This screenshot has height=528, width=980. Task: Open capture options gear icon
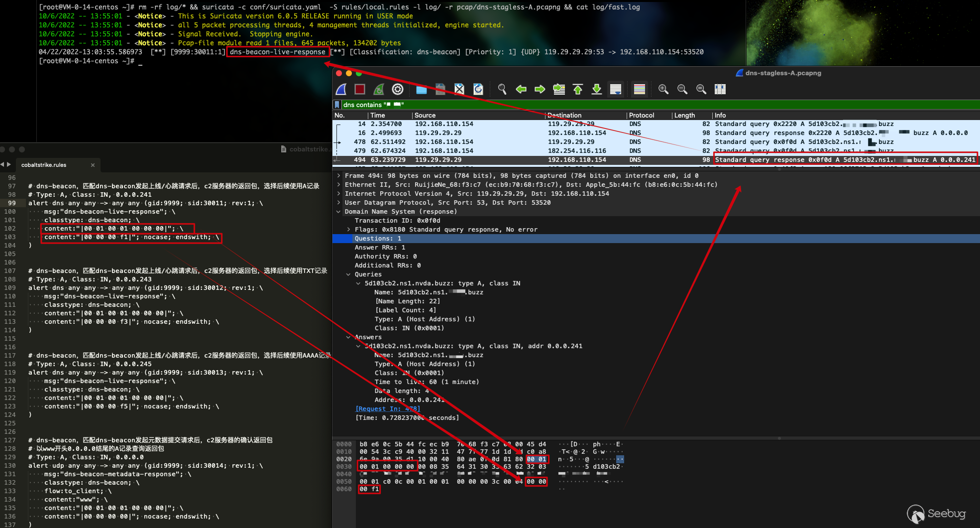(x=398, y=89)
